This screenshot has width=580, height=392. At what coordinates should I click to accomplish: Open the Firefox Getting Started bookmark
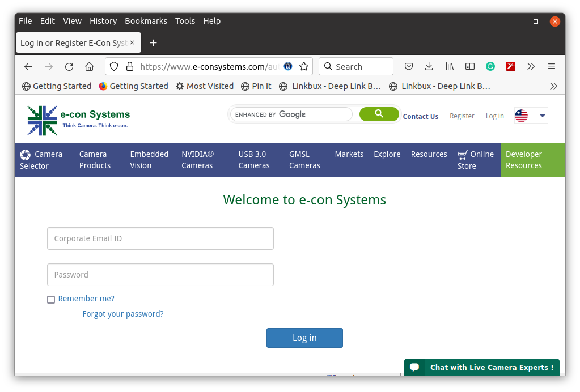pos(134,86)
